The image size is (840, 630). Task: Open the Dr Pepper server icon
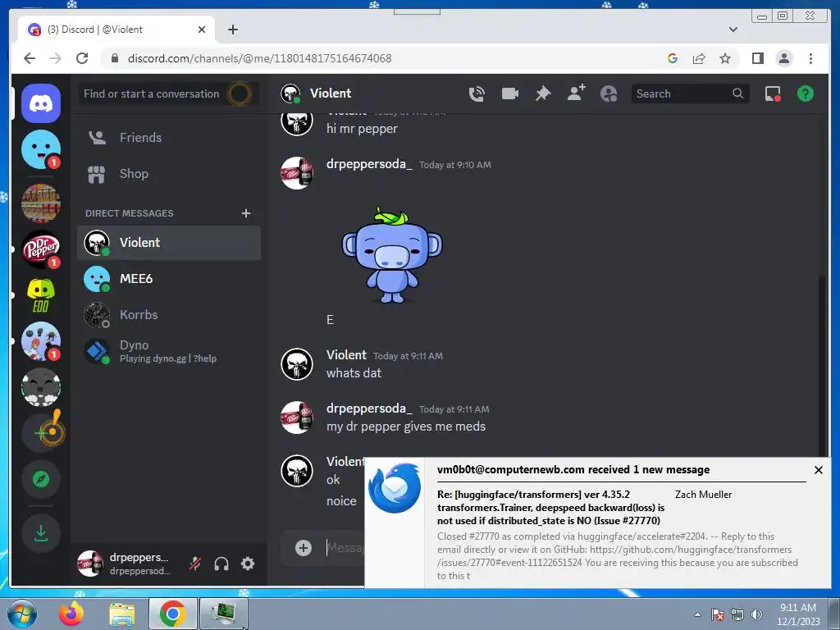point(41,249)
